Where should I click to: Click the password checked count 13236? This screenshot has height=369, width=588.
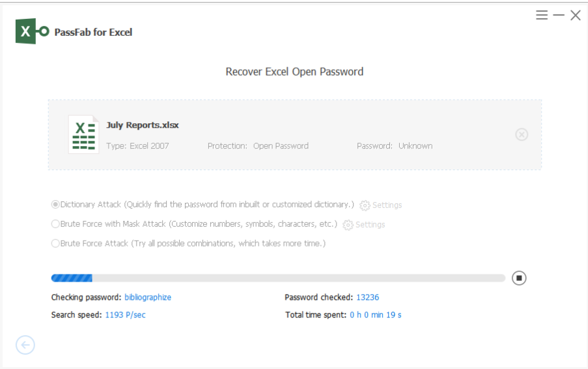coord(367,297)
